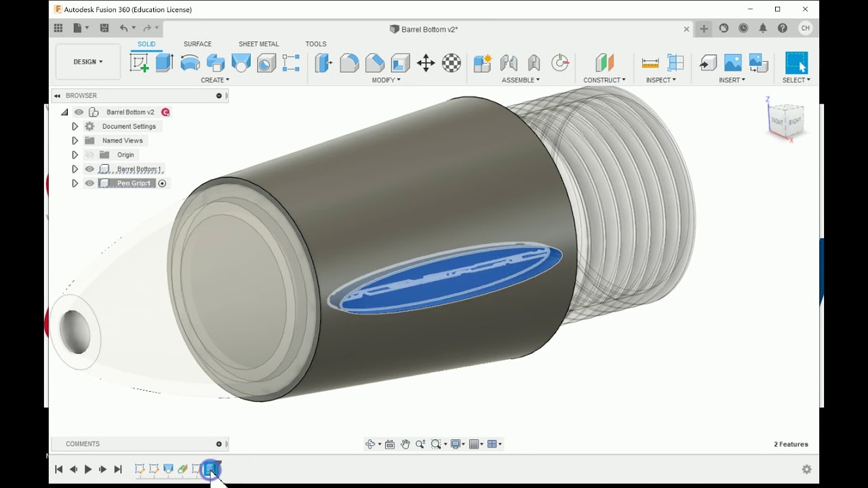Viewport: 868px width, 488px height.
Task: Choose the Press Pull tool
Action: click(323, 63)
